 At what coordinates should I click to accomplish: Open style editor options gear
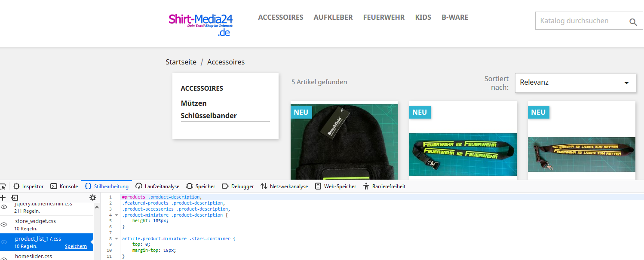[x=93, y=198]
